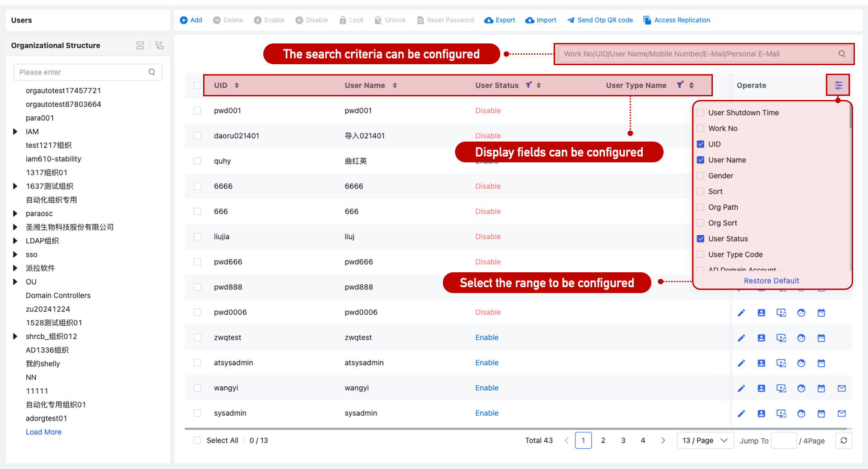
Task: Click the Restore Default link
Action: click(771, 280)
